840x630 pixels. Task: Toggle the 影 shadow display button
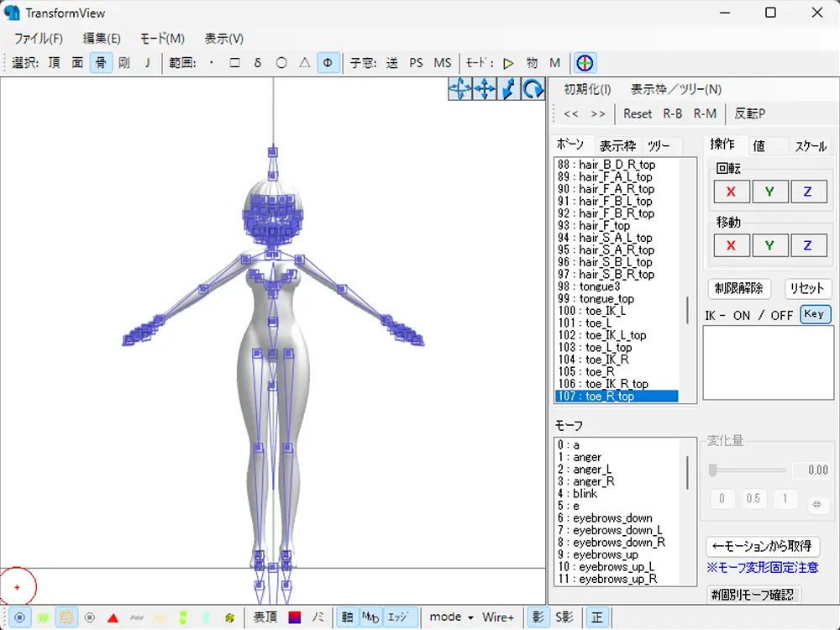pos(538,617)
